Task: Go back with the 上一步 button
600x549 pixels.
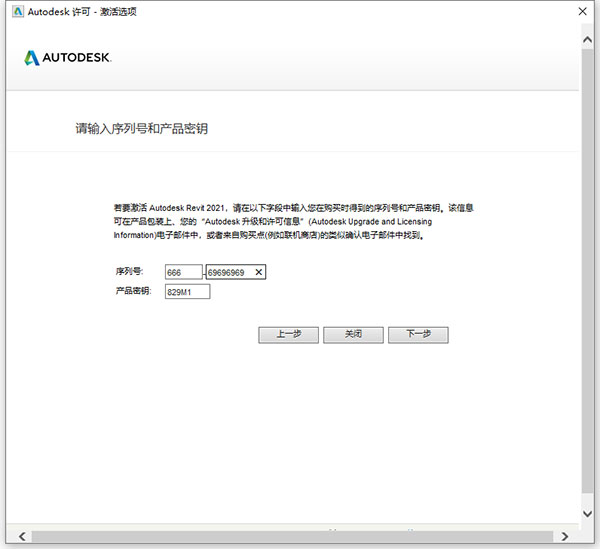Action: tap(287, 335)
